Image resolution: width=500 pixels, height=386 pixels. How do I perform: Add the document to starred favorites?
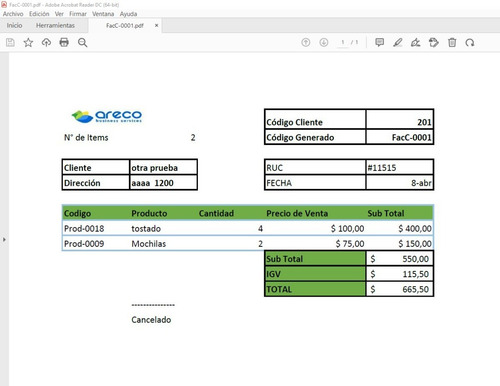[28, 43]
